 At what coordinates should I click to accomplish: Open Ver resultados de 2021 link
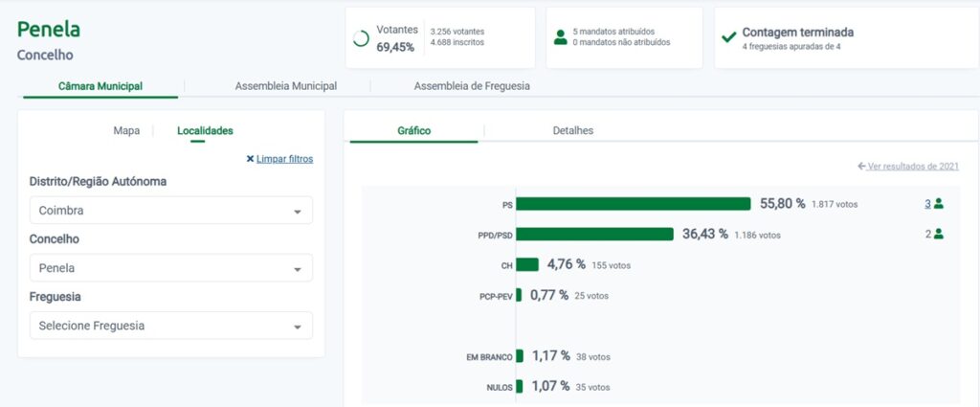coord(913,167)
